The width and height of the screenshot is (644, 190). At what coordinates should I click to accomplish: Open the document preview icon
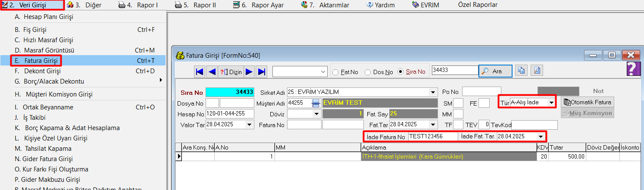[x=536, y=71]
